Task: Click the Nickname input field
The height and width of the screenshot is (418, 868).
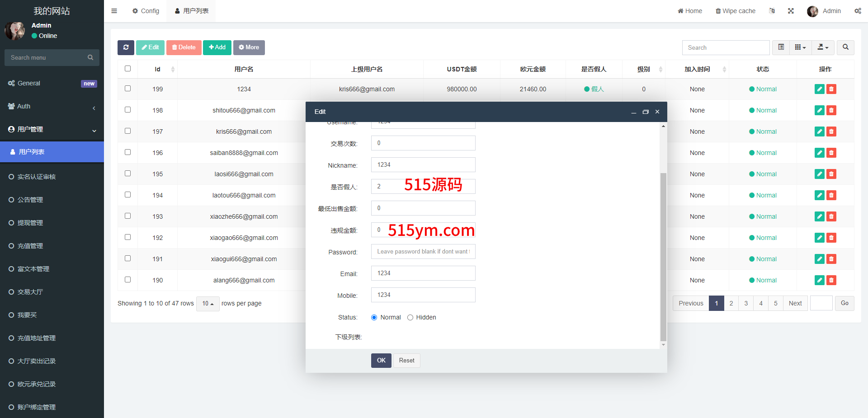Action: (x=423, y=165)
